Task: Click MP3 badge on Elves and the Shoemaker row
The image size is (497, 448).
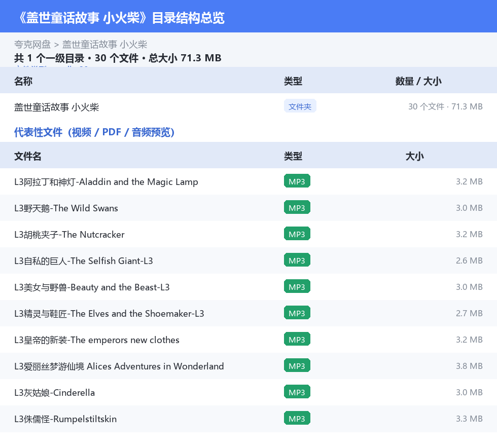Action: tap(297, 313)
